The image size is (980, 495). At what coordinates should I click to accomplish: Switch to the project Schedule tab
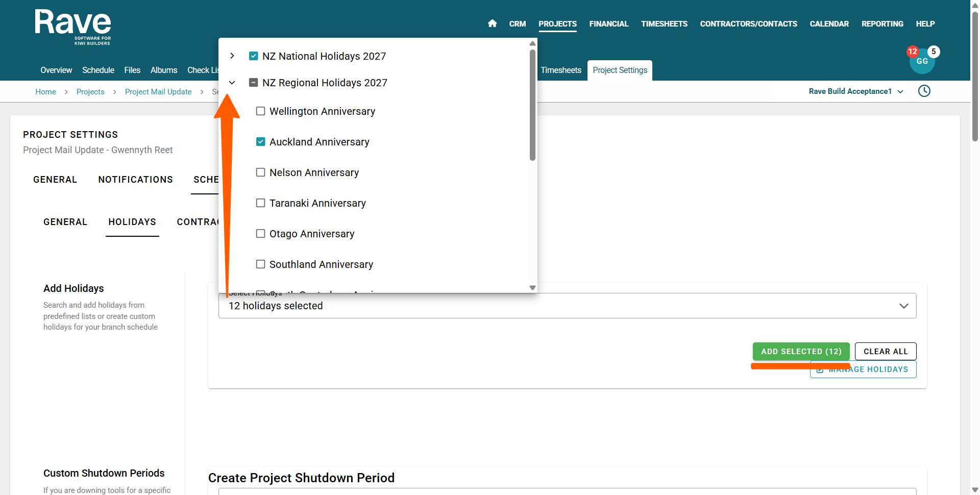pyautogui.click(x=98, y=70)
